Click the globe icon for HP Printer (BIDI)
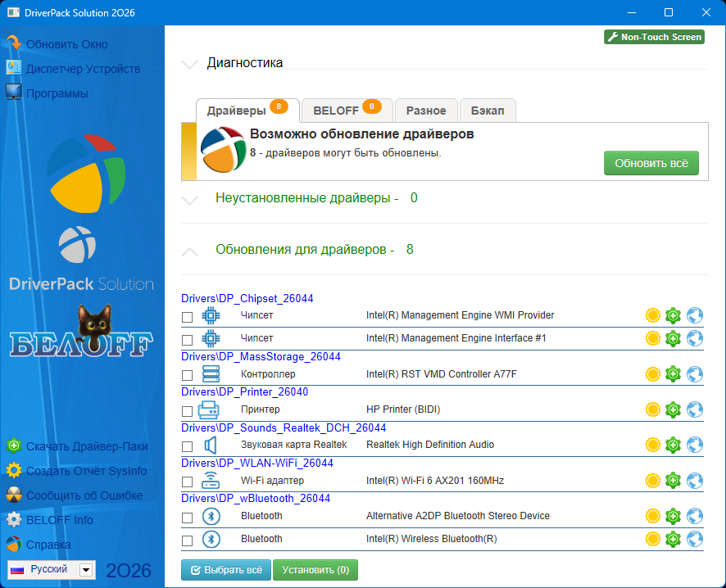This screenshot has width=726, height=588. pyautogui.click(x=695, y=409)
